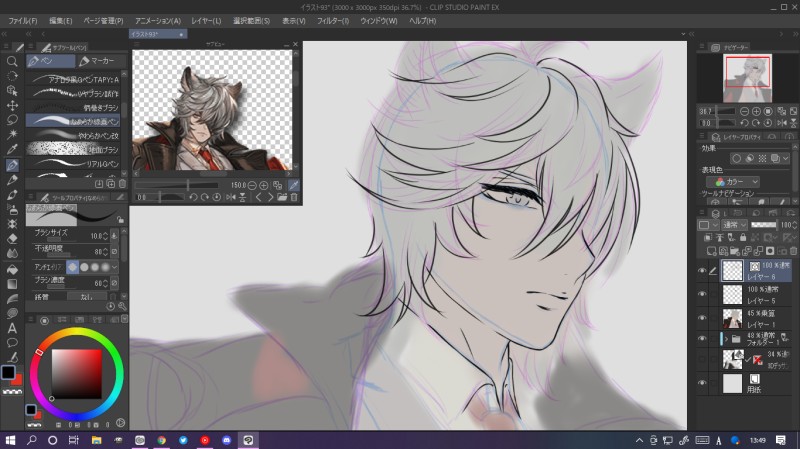The height and width of the screenshot is (449, 800).
Task: Select the active Pen tool in toolbar
Action: (x=12, y=165)
